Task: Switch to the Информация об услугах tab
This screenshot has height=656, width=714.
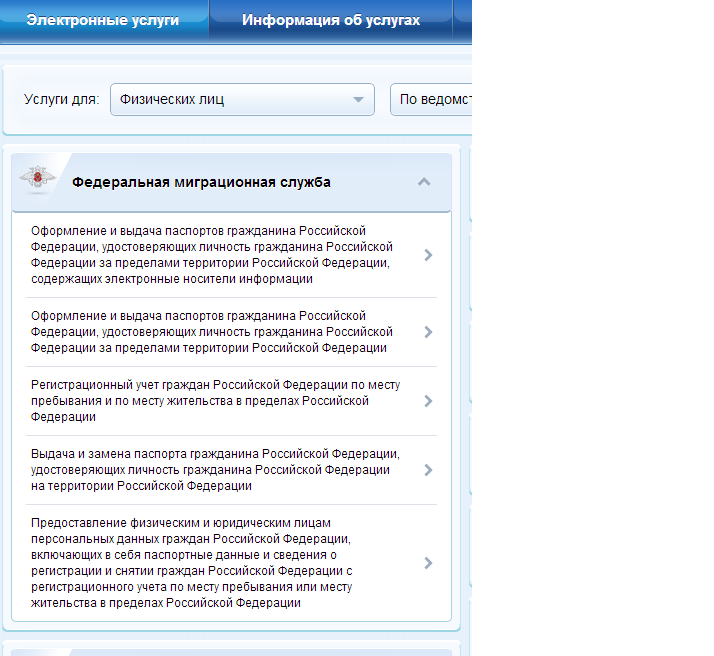Action: click(330, 20)
